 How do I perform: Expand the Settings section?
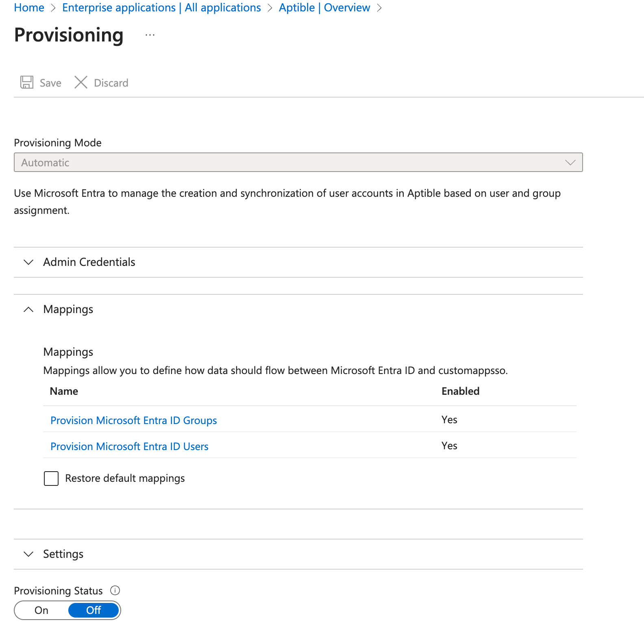click(28, 554)
